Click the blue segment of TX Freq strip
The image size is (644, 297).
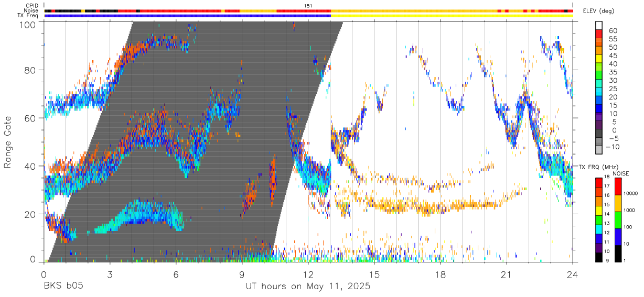pos(188,16)
